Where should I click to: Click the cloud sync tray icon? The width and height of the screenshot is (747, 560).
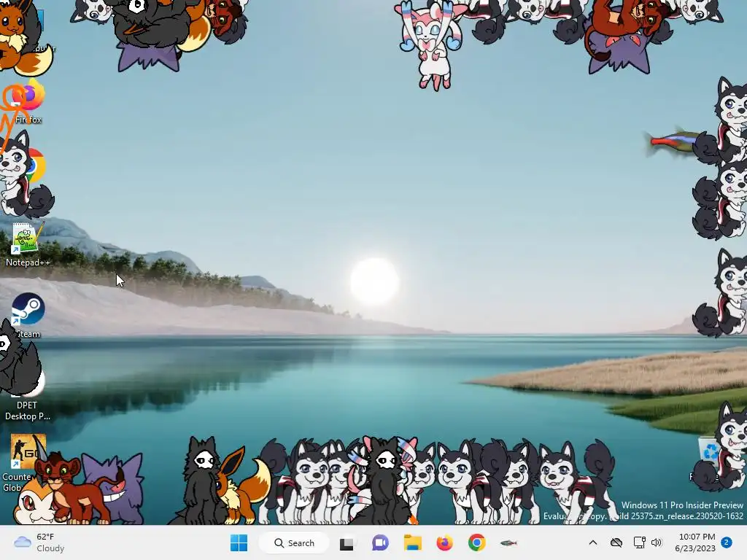click(616, 542)
